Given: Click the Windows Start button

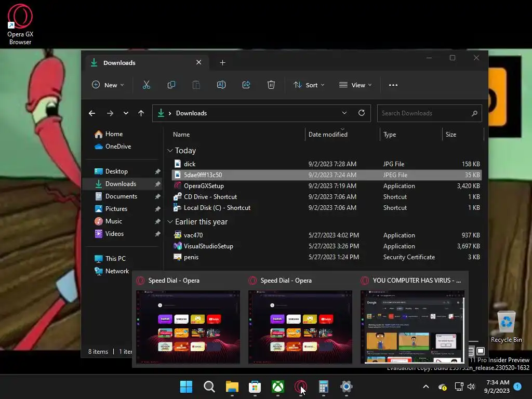Looking at the screenshot, I should pyautogui.click(x=186, y=387).
